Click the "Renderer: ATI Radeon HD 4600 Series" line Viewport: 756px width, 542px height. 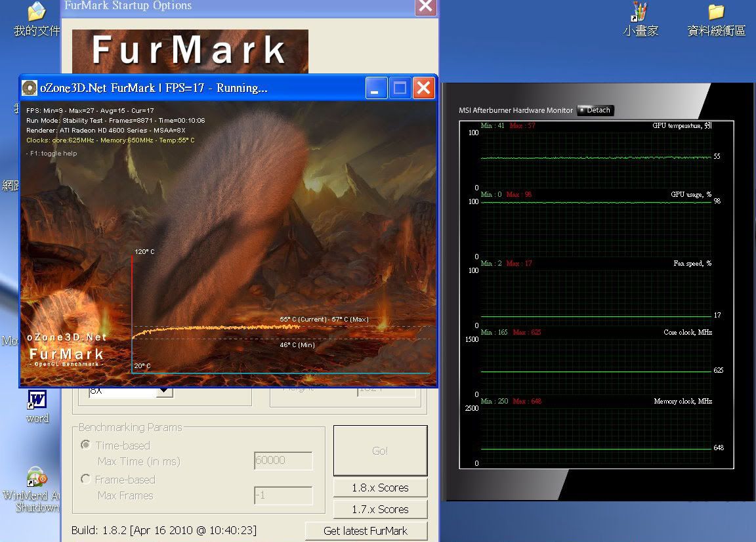click(x=106, y=130)
